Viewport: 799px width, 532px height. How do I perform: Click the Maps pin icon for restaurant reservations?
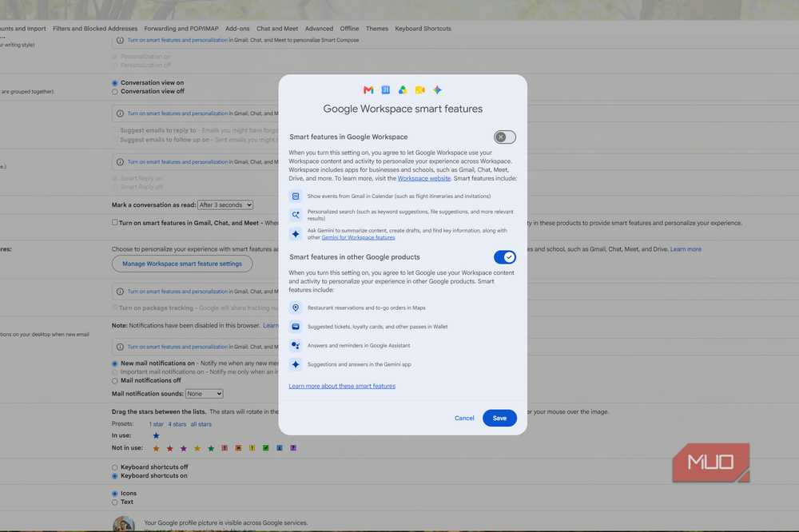click(296, 308)
